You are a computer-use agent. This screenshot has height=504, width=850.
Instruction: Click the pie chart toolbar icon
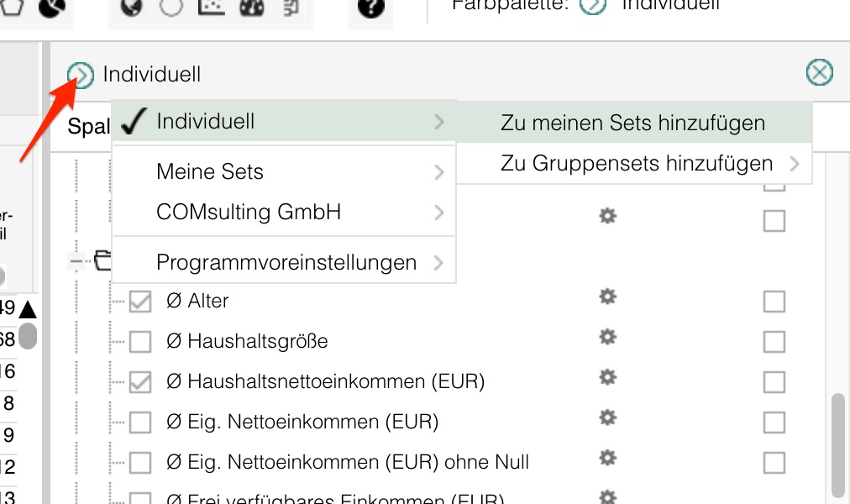(x=51, y=8)
